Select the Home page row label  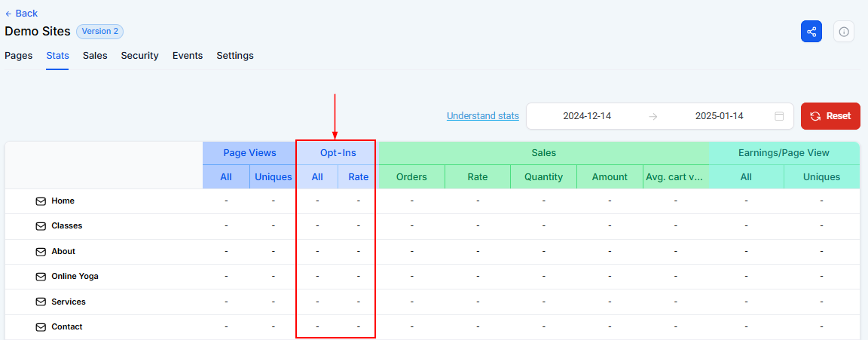(x=63, y=201)
